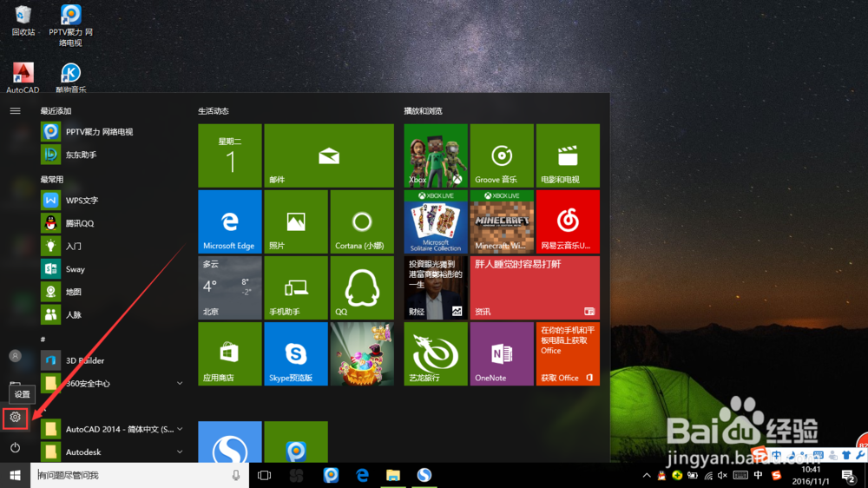Open the Candy Crush game tile

click(362, 354)
